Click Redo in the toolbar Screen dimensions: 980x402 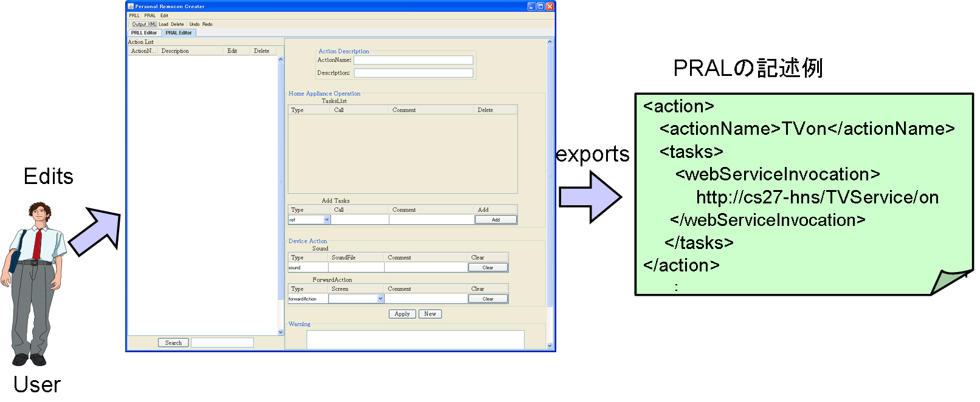coord(207,24)
